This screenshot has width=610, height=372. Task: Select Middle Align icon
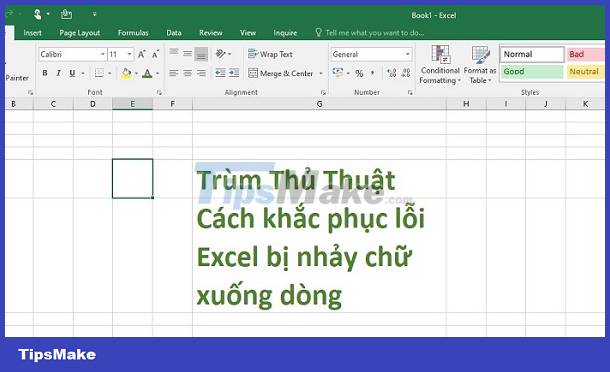point(188,53)
